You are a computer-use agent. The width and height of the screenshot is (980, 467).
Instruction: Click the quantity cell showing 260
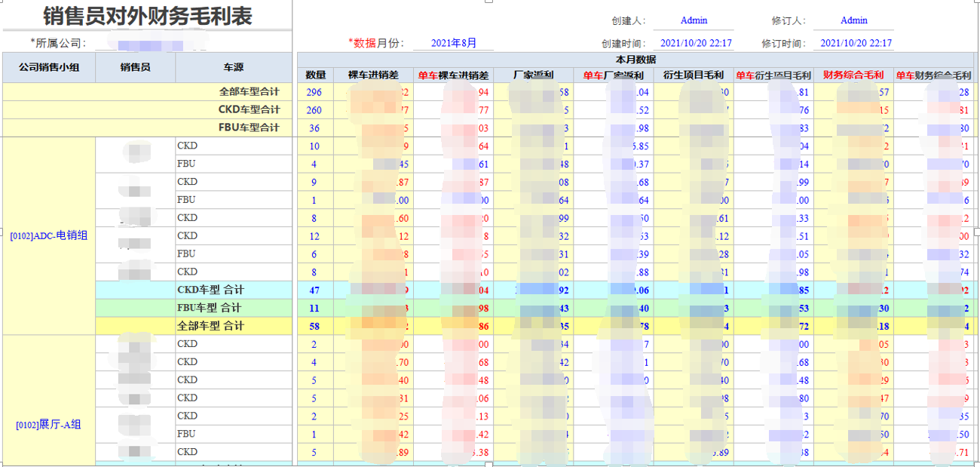(314, 110)
